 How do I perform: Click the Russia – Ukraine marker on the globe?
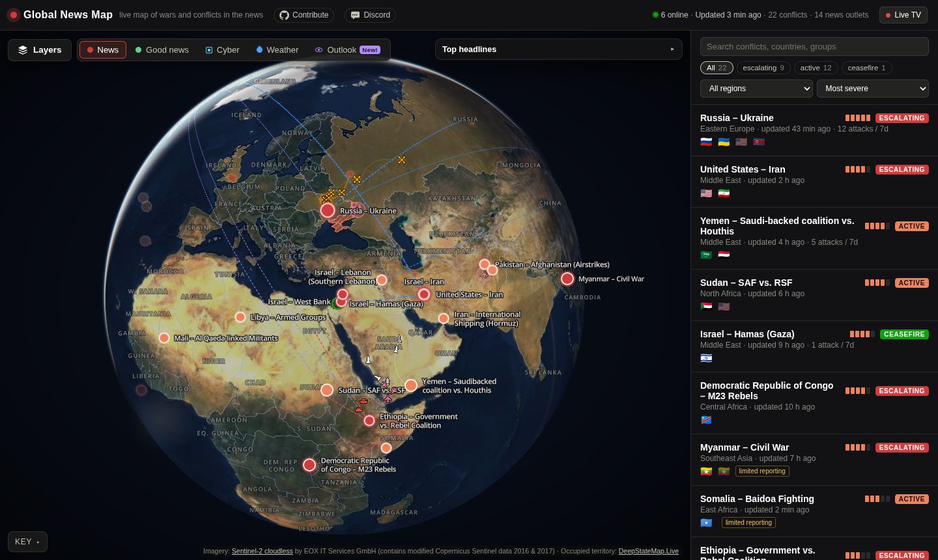tap(328, 210)
